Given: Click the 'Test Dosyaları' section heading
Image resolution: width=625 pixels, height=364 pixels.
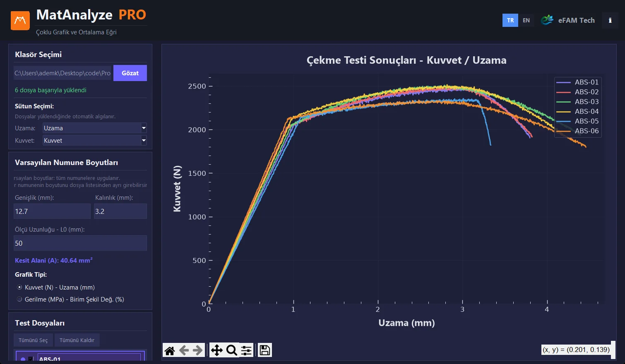Looking at the screenshot, I should point(40,323).
